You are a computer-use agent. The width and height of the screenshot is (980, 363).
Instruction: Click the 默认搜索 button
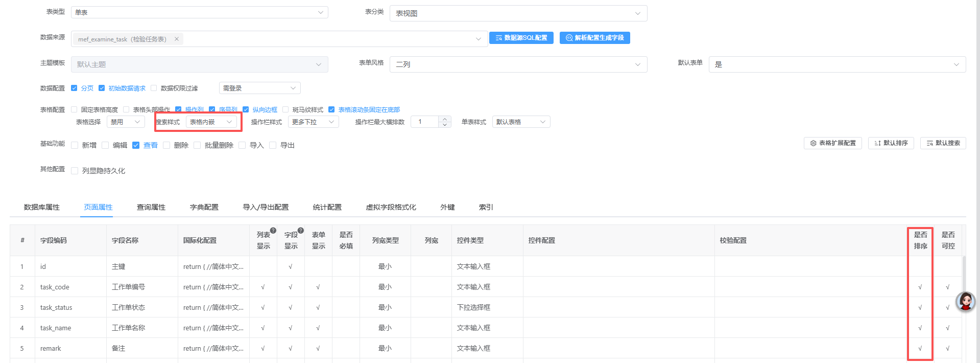click(943, 143)
